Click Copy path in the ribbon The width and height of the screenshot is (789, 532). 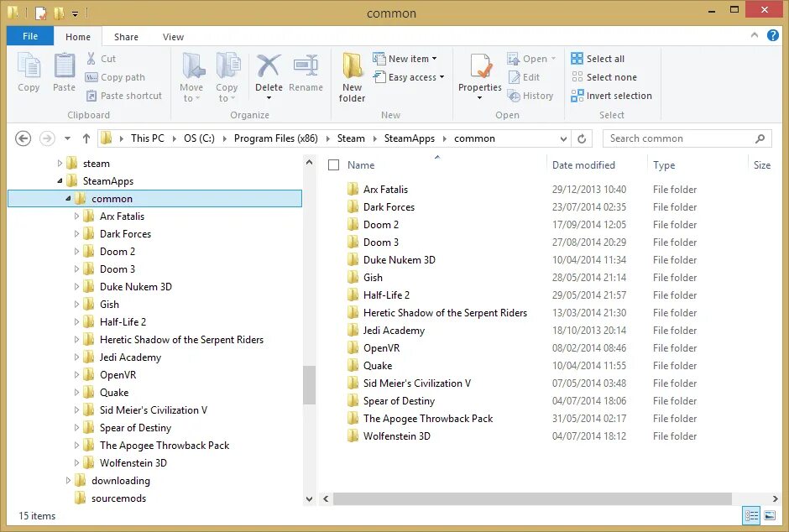pyautogui.click(x=116, y=77)
